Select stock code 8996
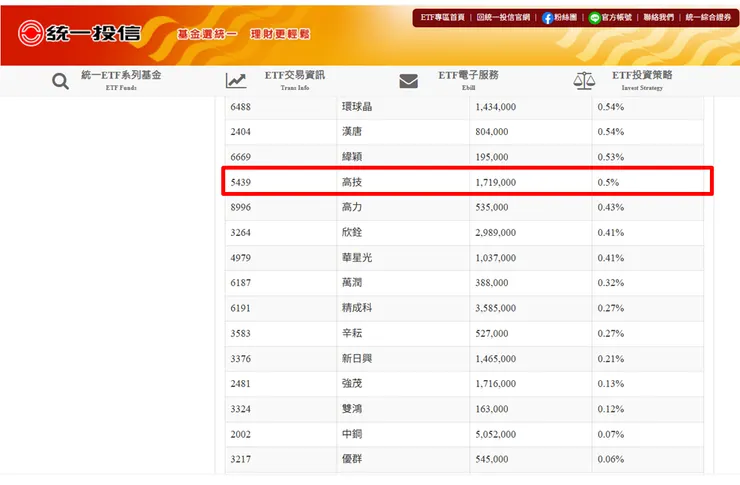 point(240,207)
